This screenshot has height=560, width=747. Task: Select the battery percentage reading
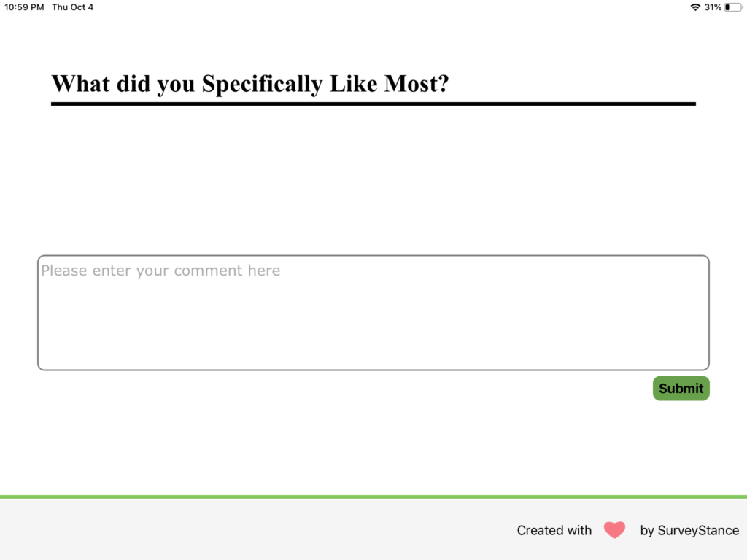713,7
